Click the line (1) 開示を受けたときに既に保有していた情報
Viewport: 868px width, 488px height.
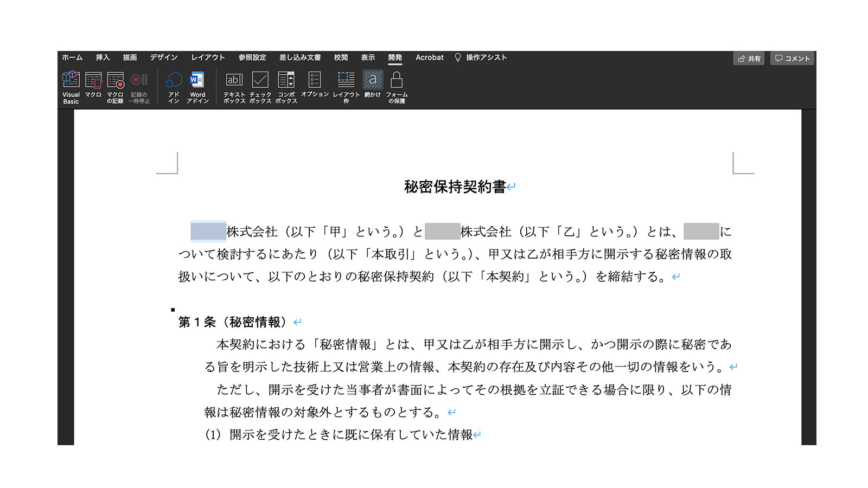[x=339, y=435]
